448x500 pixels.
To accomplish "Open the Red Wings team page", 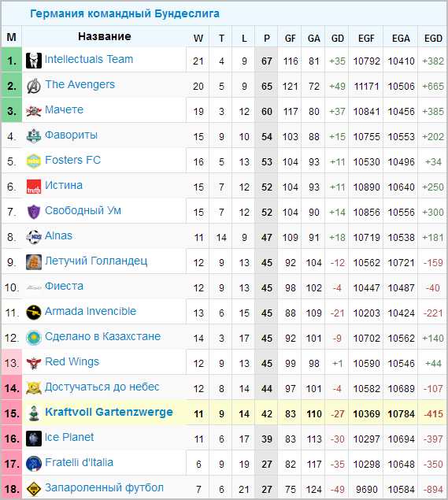I will pyautogui.click(x=72, y=361).
